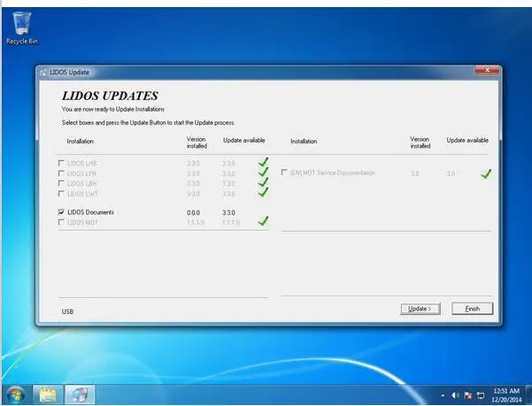Click green checkmark in LIDOS LFR row
The image size is (532, 406).
(x=263, y=172)
